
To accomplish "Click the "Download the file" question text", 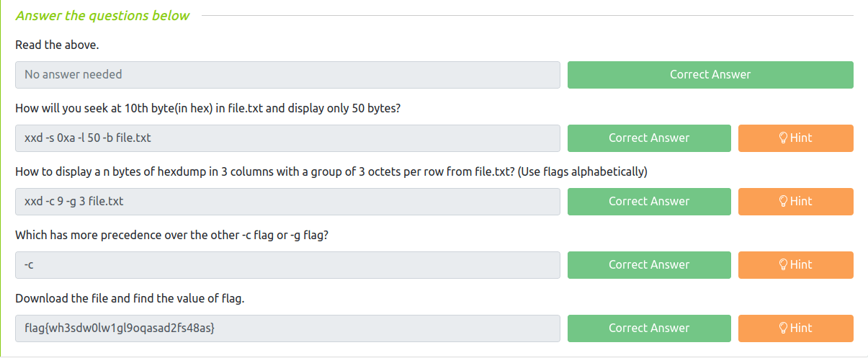I will tap(130, 299).
